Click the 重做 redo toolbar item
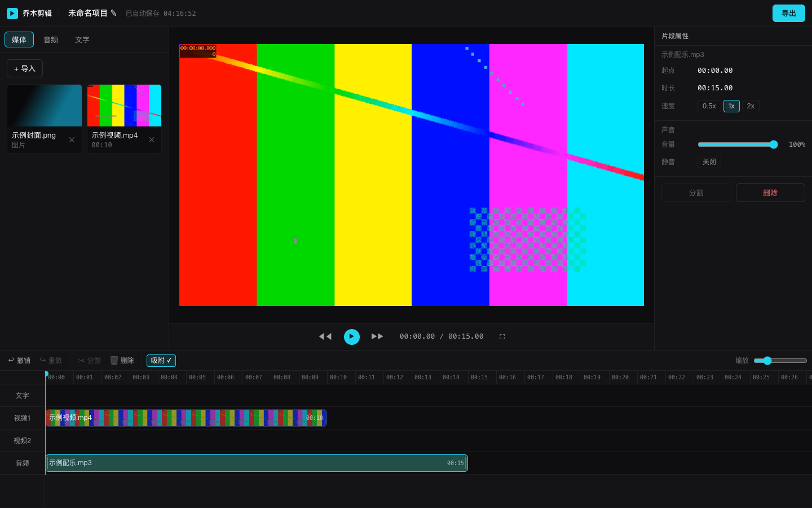 click(51, 360)
